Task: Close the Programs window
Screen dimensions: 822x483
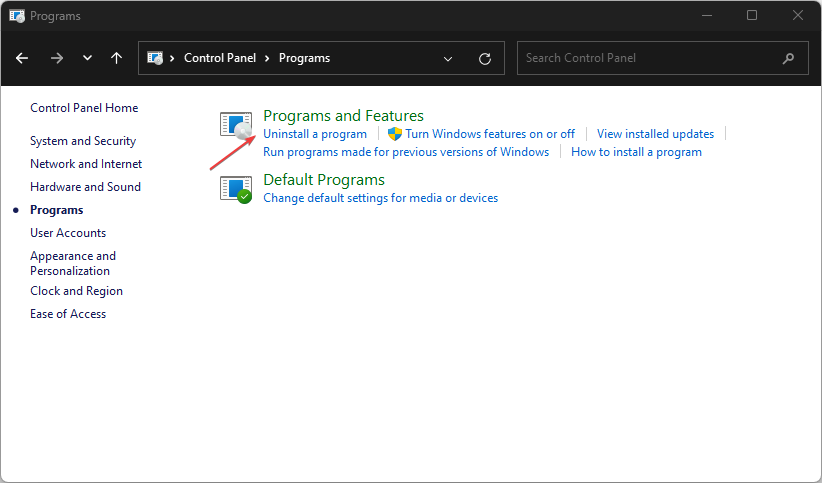Action: click(x=797, y=16)
